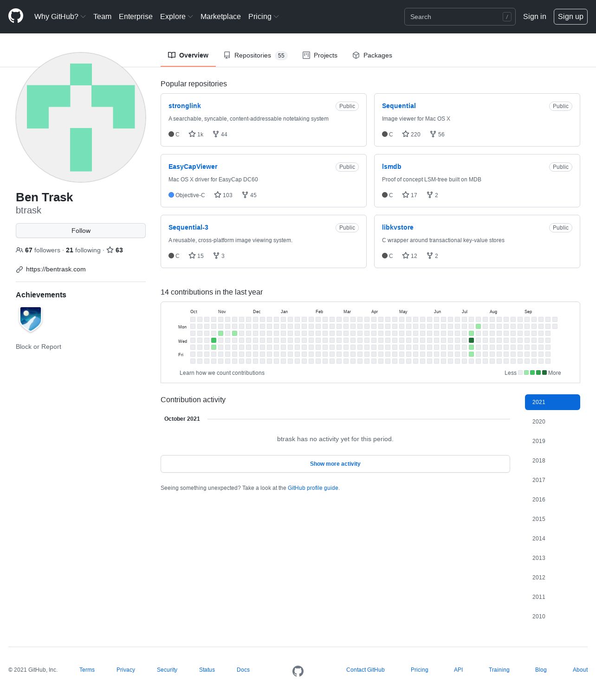Open the Blog footer link

541,670
